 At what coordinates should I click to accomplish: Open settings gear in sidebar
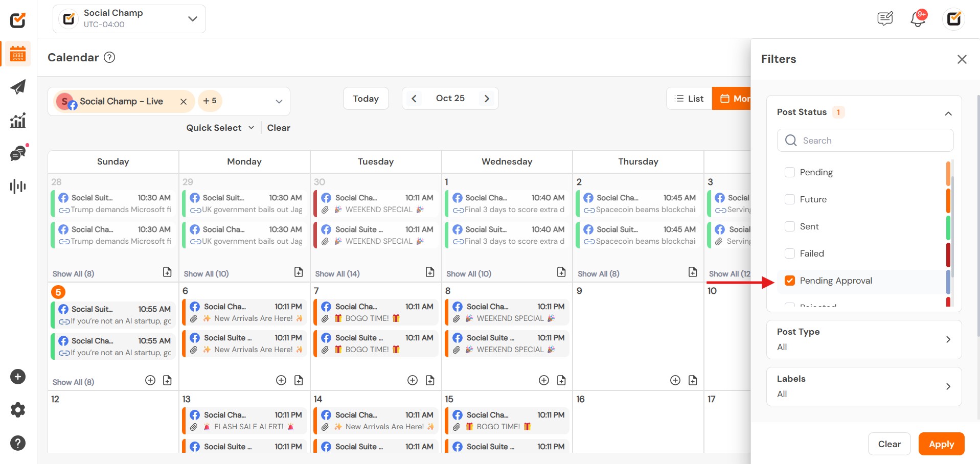(18, 410)
